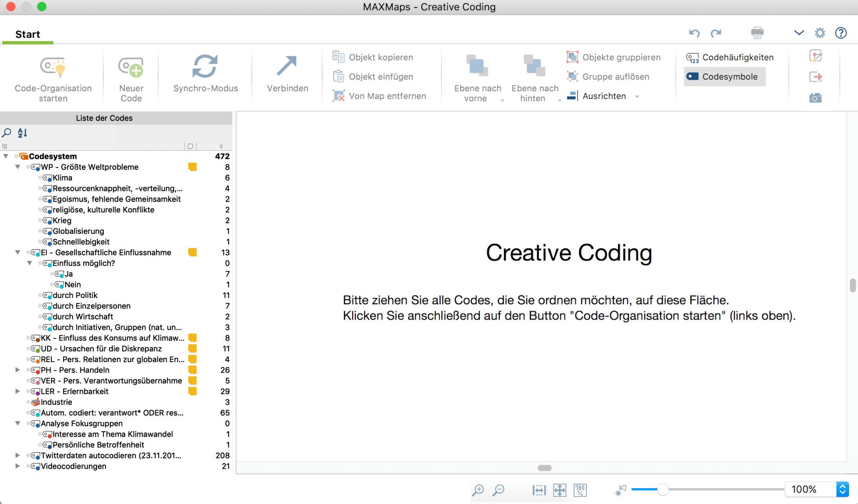This screenshot has width=858, height=504.
Task: Search codes with magnifier icon
Action: [x=7, y=133]
